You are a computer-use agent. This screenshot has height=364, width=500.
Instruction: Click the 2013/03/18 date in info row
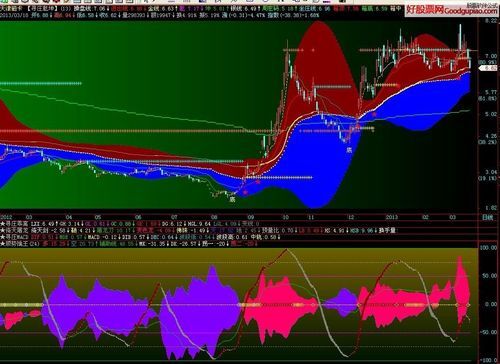click(14, 15)
